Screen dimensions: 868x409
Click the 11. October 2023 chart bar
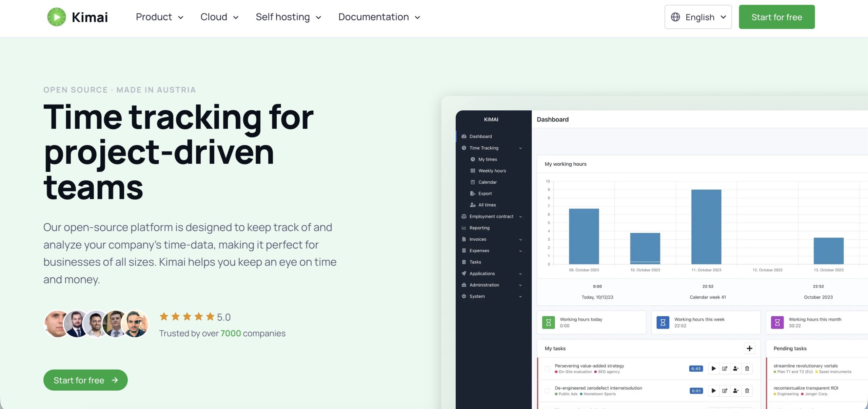706,227
